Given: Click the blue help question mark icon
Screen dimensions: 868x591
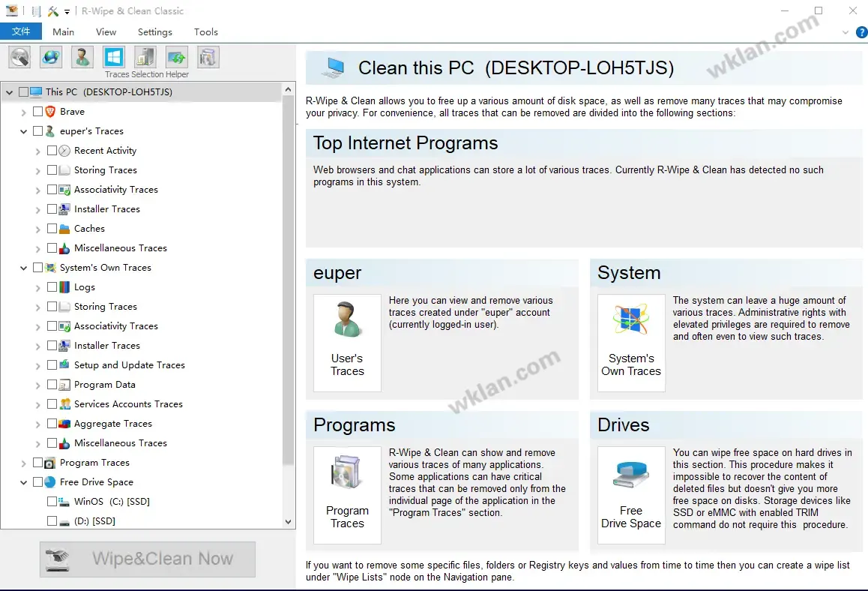Looking at the screenshot, I should pyautogui.click(x=862, y=32).
